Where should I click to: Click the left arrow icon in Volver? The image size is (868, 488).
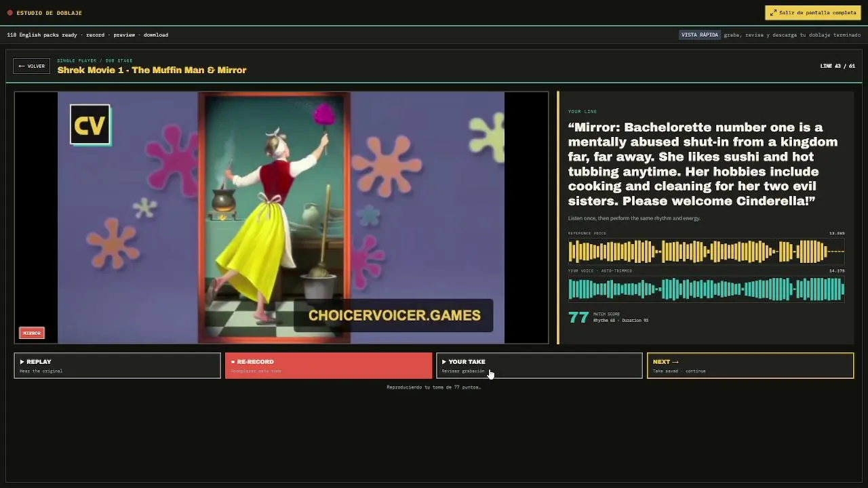[x=22, y=66]
